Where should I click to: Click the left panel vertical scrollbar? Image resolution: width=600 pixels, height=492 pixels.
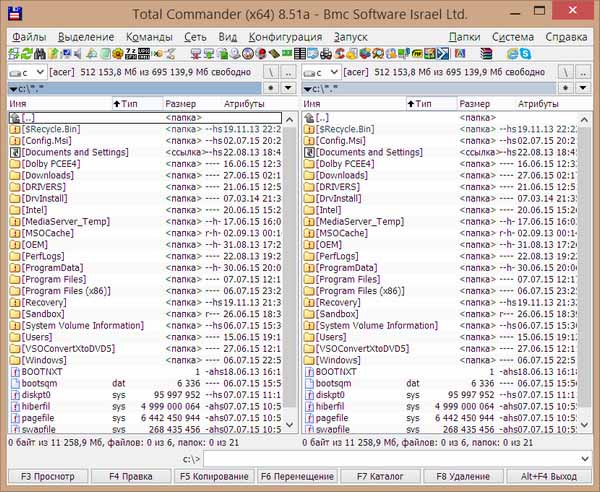click(288, 270)
